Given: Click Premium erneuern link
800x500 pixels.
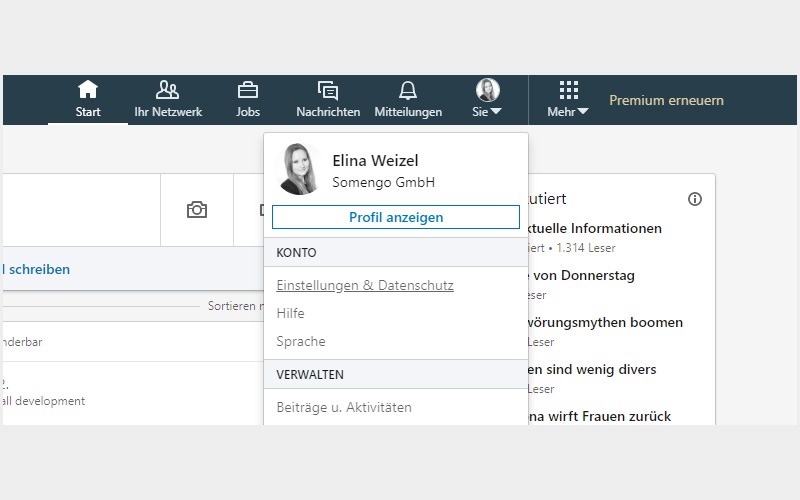Looking at the screenshot, I should (666, 100).
